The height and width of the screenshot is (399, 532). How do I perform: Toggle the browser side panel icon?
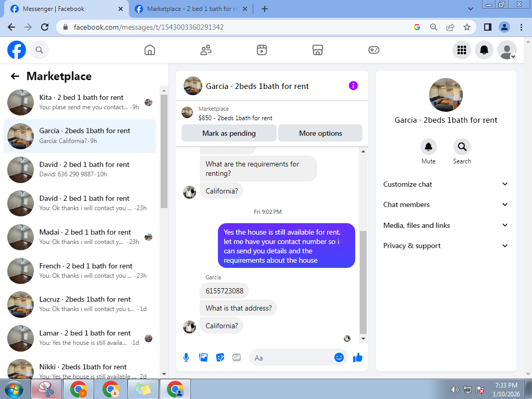(488, 27)
